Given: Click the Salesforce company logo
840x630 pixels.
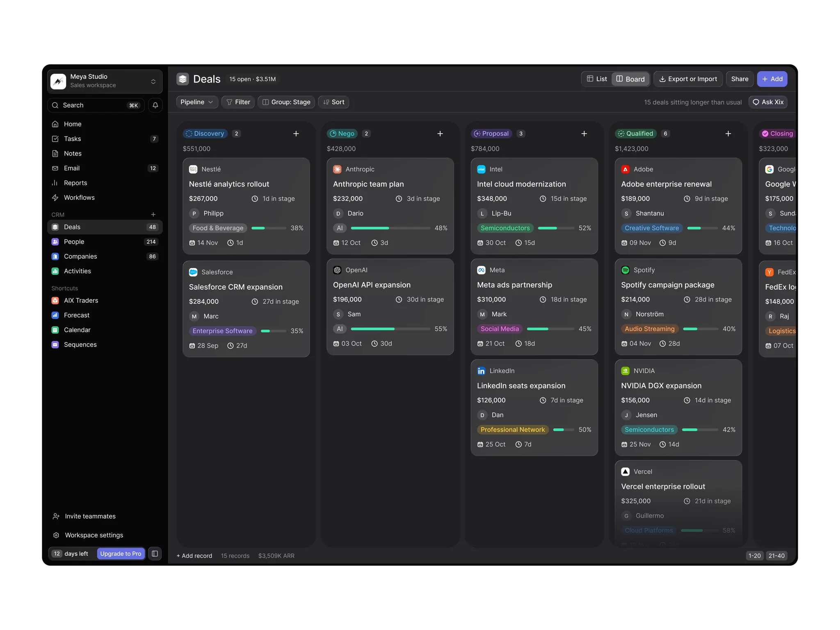Looking at the screenshot, I should coord(193,272).
